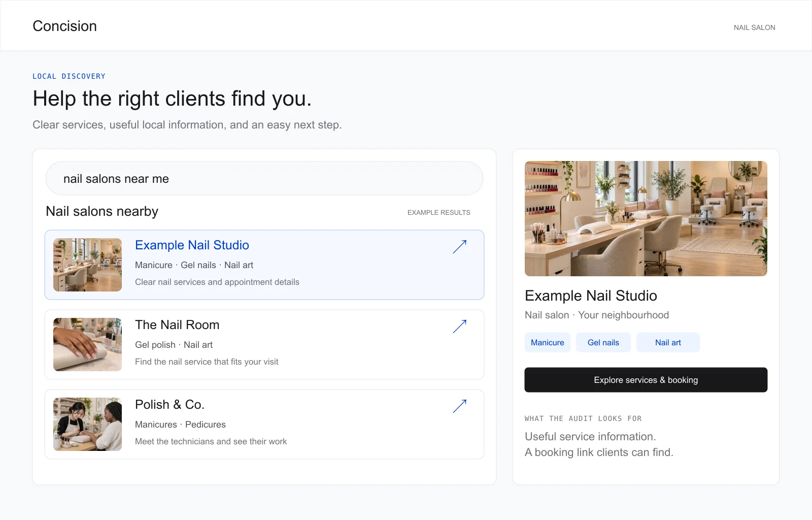The height and width of the screenshot is (520, 812).
Task: Click 'Manicures · Pedicures' text
Action: pyautogui.click(x=180, y=425)
